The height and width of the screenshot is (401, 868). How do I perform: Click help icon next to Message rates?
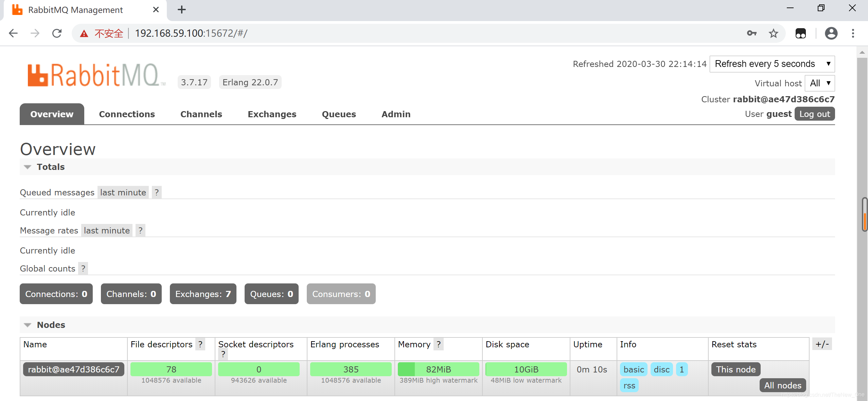[x=140, y=230]
